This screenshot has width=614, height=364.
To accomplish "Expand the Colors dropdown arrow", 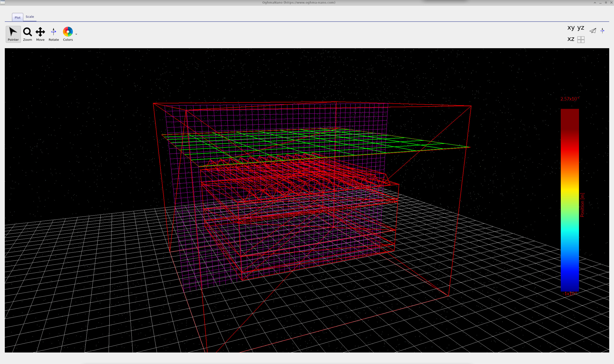I will coord(76,34).
